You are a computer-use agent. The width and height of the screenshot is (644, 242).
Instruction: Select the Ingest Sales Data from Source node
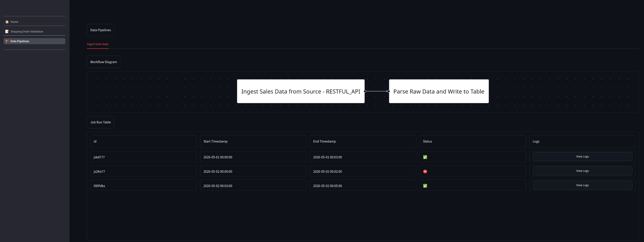pyautogui.click(x=301, y=91)
